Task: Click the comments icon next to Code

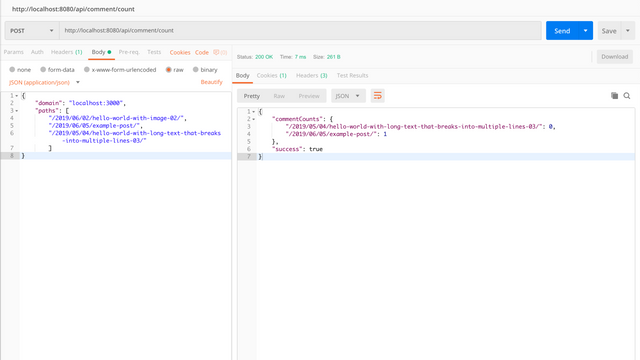Action: point(220,52)
